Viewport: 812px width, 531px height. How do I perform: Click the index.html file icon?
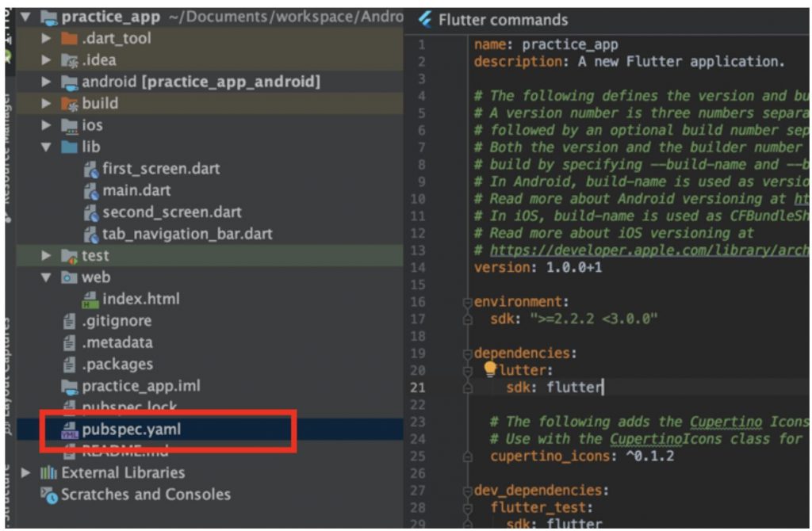tap(91, 300)
